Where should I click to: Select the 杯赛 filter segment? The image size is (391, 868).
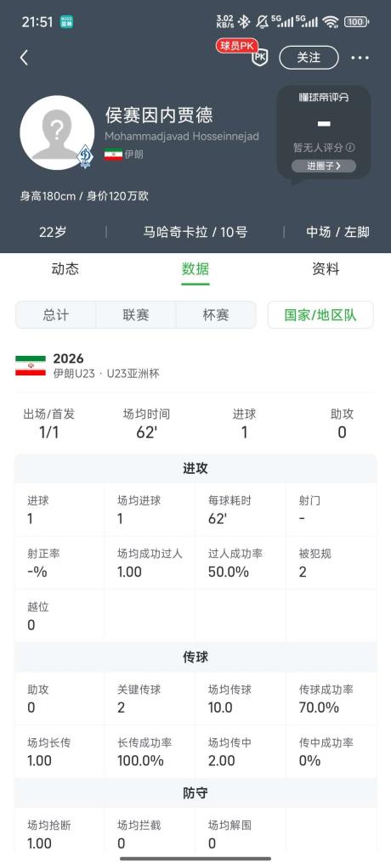coord(216,315)
